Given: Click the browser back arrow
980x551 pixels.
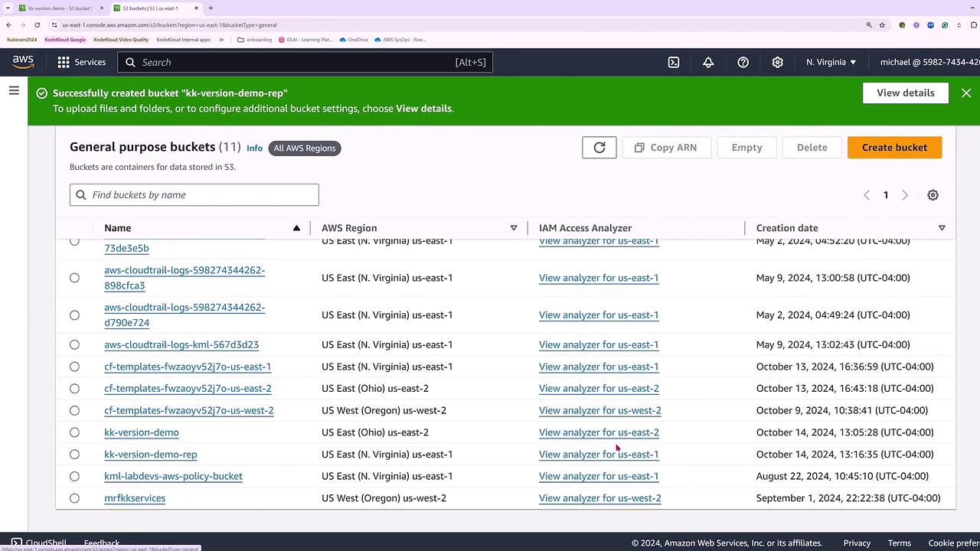Looking at the screenshot, I should point(8,24).
